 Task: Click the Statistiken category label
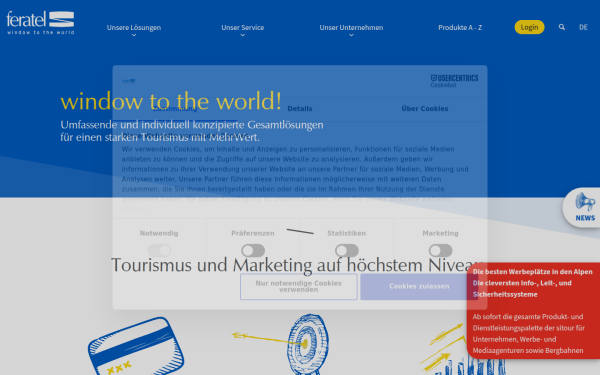coord(347,233)
